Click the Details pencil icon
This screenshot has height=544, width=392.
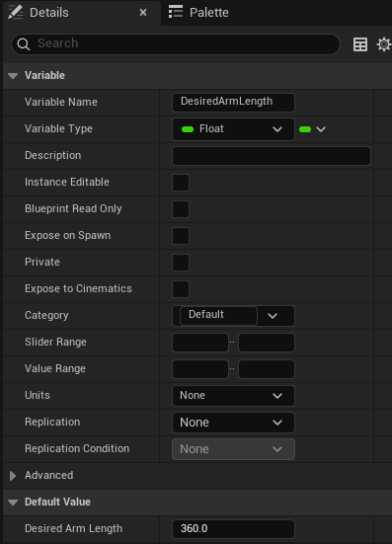[x=15, y=13]
